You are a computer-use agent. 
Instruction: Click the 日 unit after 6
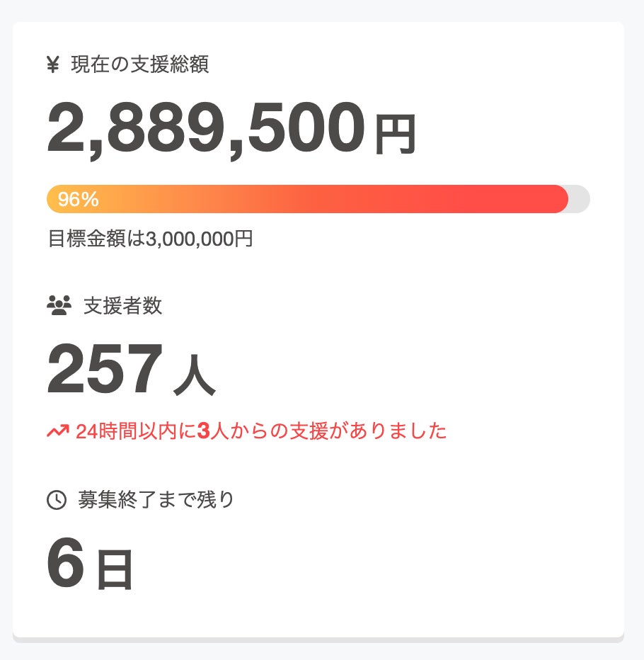point(115,571)
